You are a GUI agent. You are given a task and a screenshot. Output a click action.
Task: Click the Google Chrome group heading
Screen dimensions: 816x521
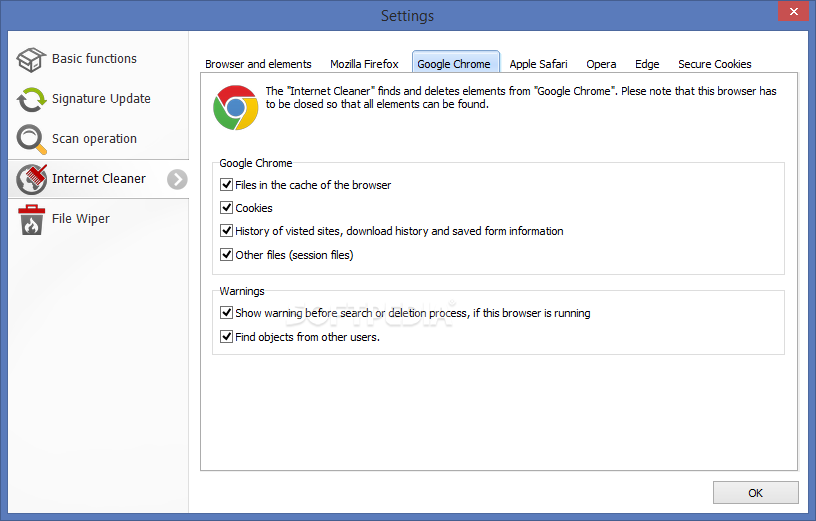256,163
